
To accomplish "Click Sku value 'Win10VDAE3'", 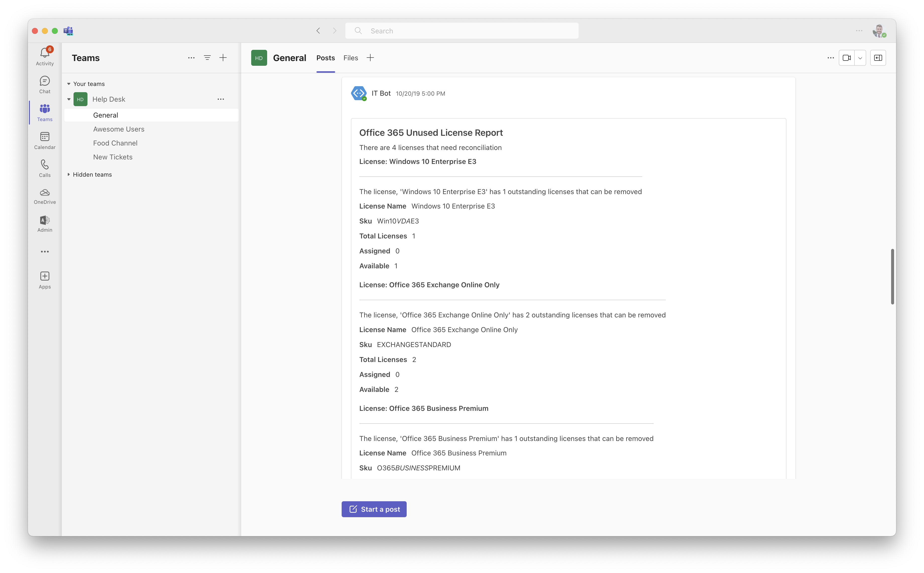I will click(x=398, y=221).
